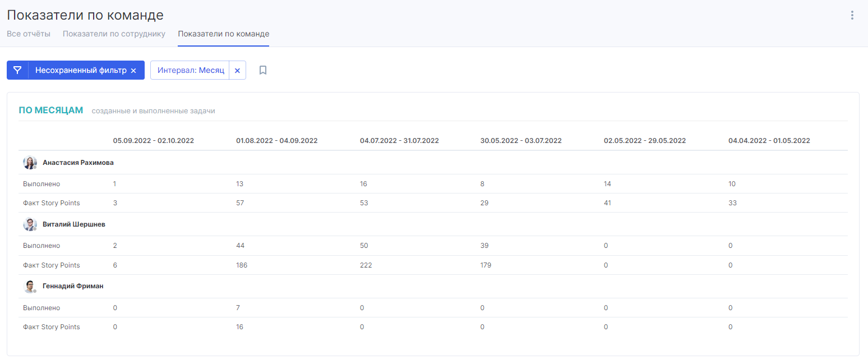Click column header 02.05.2022 - 29.05.2022

coord(645,141)
